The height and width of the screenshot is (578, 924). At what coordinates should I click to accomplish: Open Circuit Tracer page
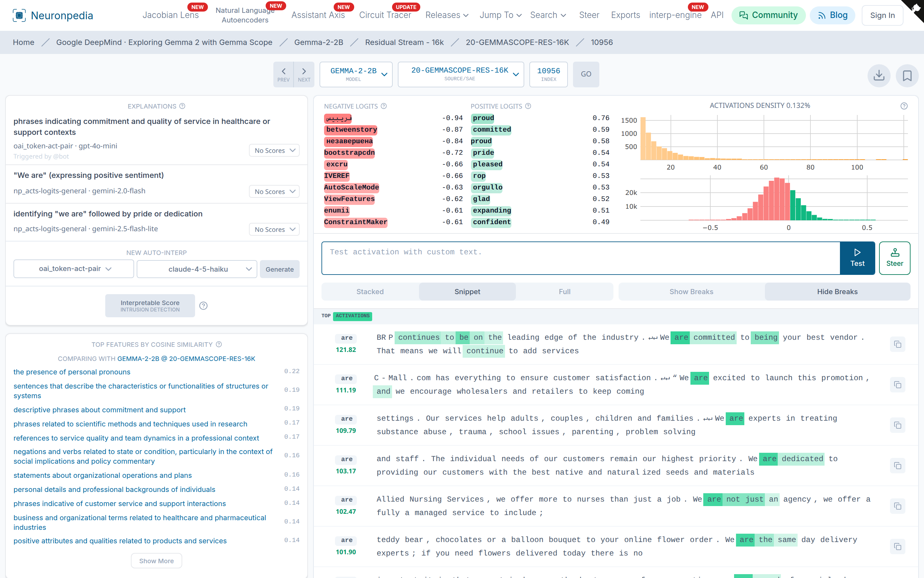point(385,15)
